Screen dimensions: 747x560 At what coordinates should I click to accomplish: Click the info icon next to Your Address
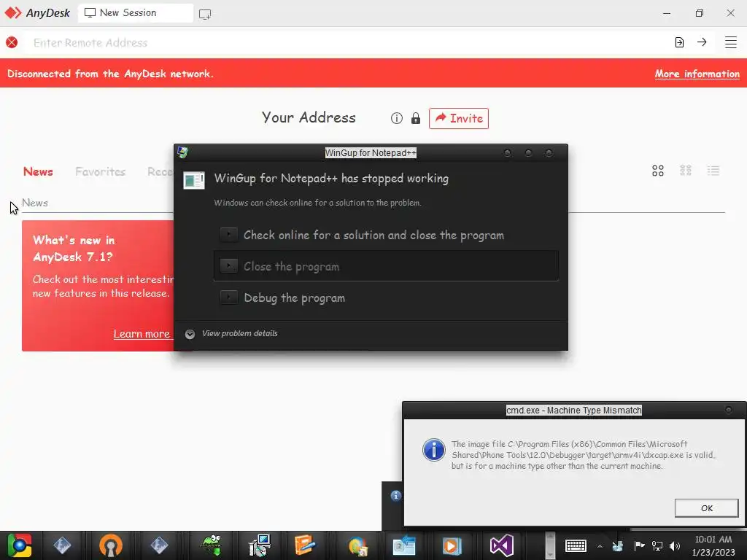point(396,118)
